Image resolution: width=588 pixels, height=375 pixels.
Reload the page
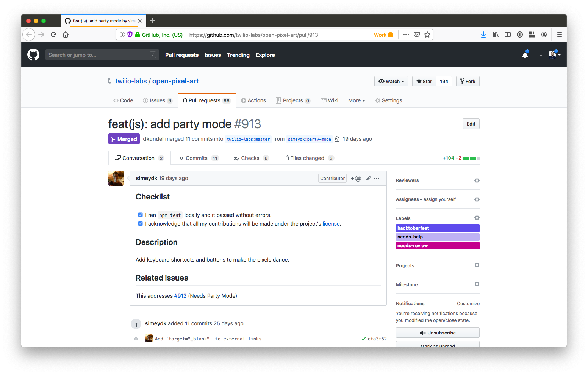point(53,35)
